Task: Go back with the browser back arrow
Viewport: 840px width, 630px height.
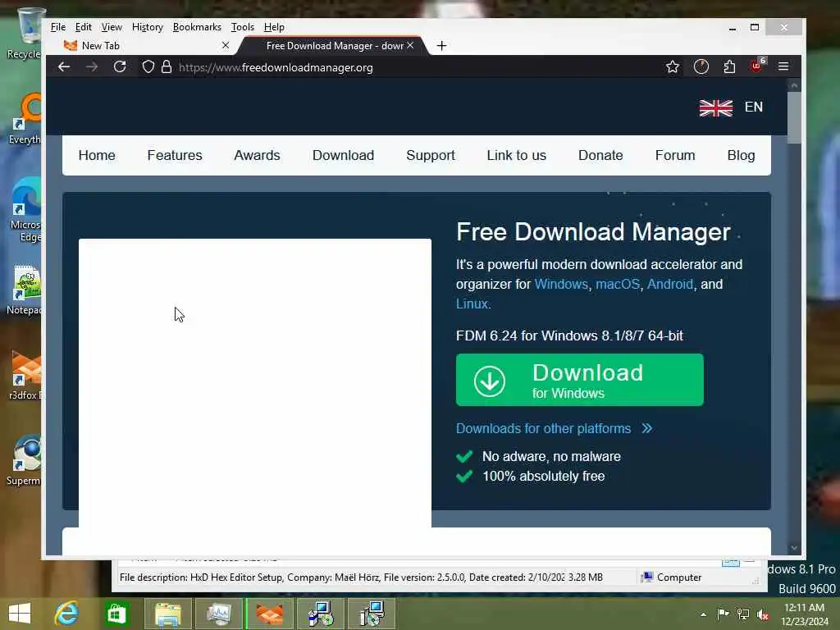Action: [64, 67]
